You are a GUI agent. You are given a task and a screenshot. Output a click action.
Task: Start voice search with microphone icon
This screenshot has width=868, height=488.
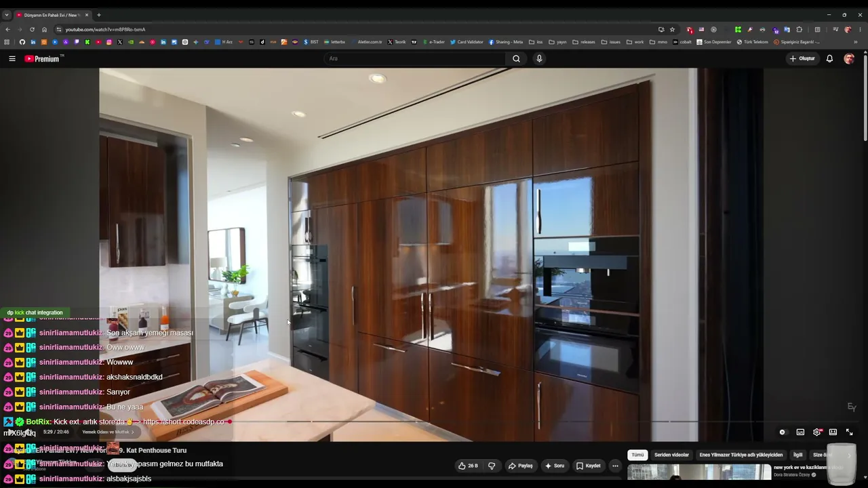coord(539,58)
